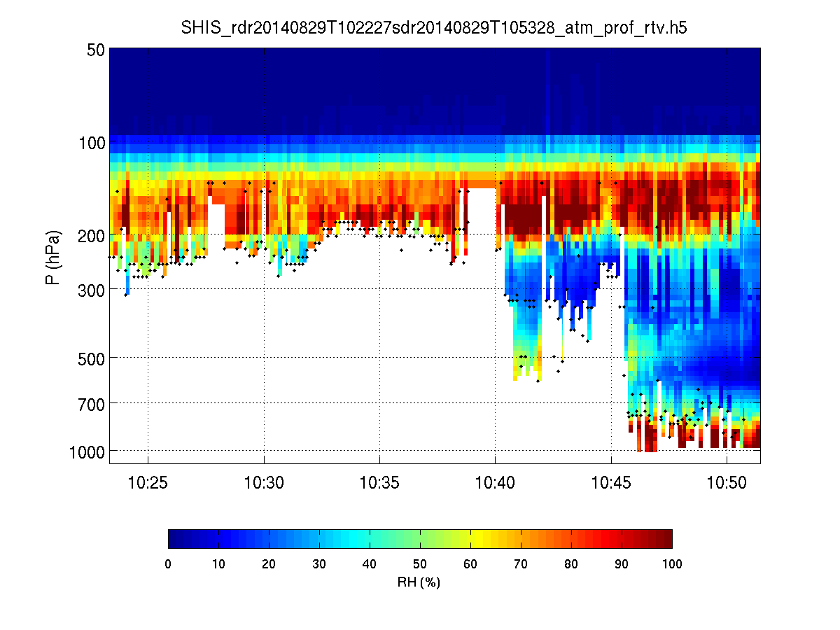This screenshot has height=630, width=840.
Task: Select the 10:35 time axis tick label
Action: click(x=379, y=482)
